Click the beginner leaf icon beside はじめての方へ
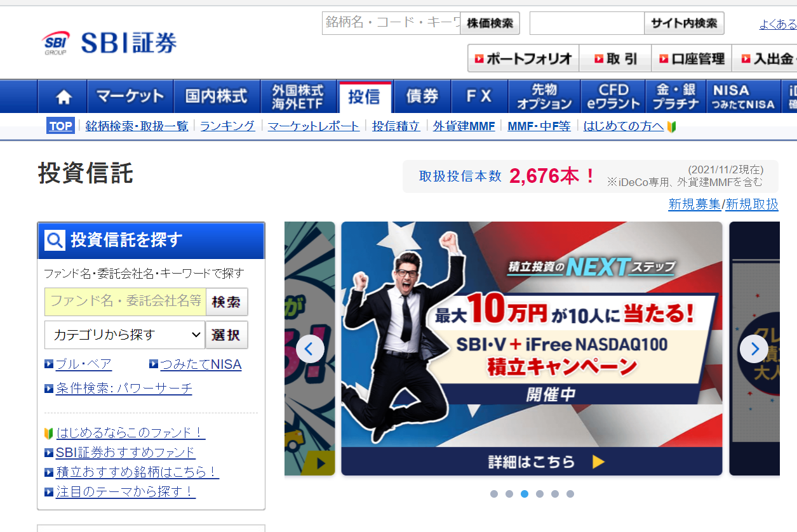 pos(671,126)
